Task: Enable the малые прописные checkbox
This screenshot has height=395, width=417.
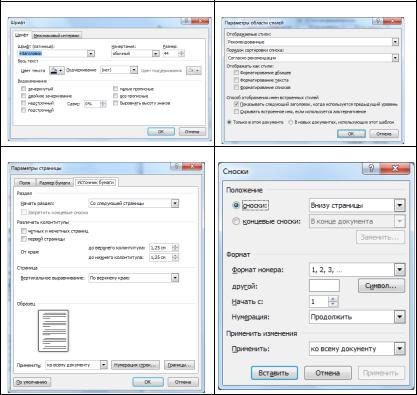Action: [x=116, y=89]
